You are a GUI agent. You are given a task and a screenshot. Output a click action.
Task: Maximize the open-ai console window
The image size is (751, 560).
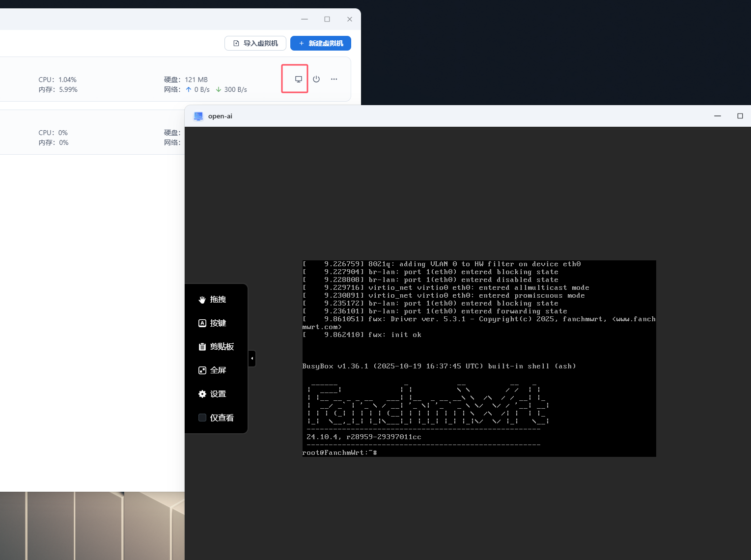[x=740, y=116]
